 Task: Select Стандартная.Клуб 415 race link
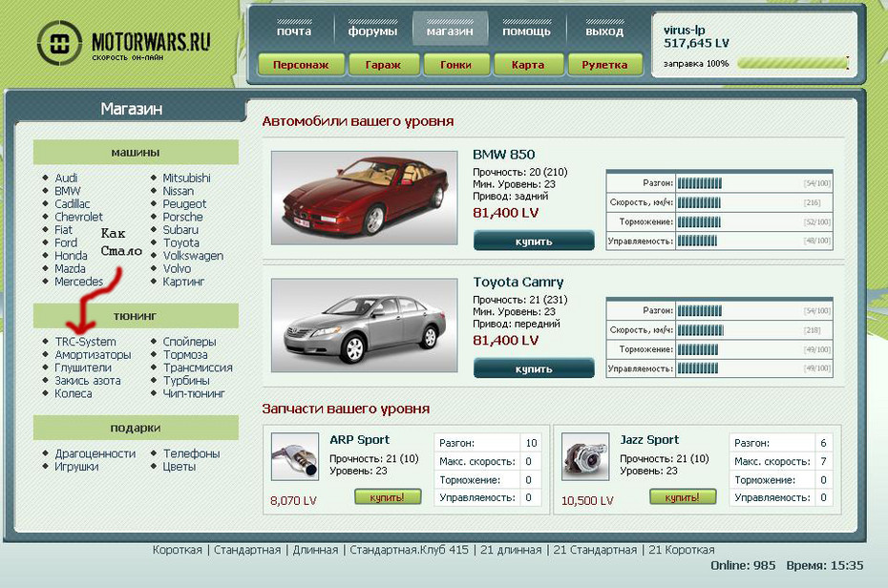(409, 550)
